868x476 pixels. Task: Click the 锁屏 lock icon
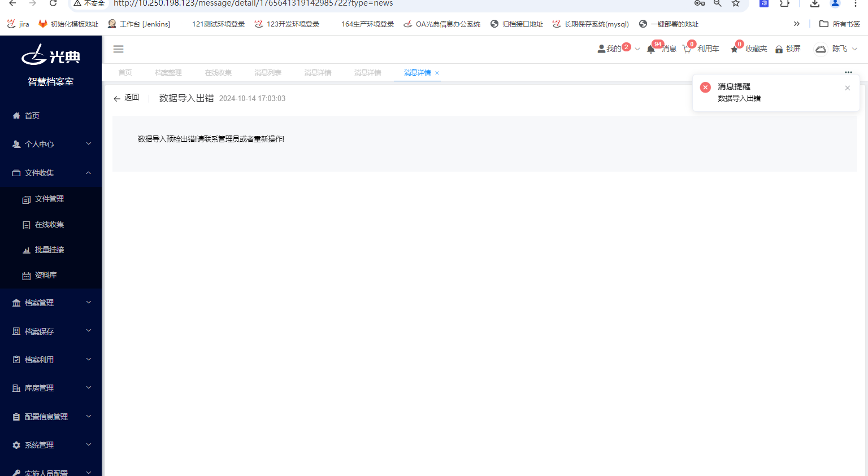tap(779, 49)
